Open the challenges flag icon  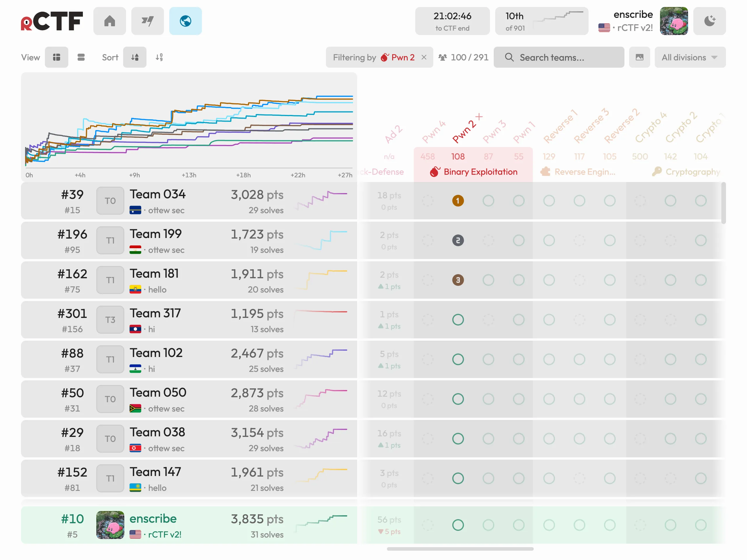(147, 21)
